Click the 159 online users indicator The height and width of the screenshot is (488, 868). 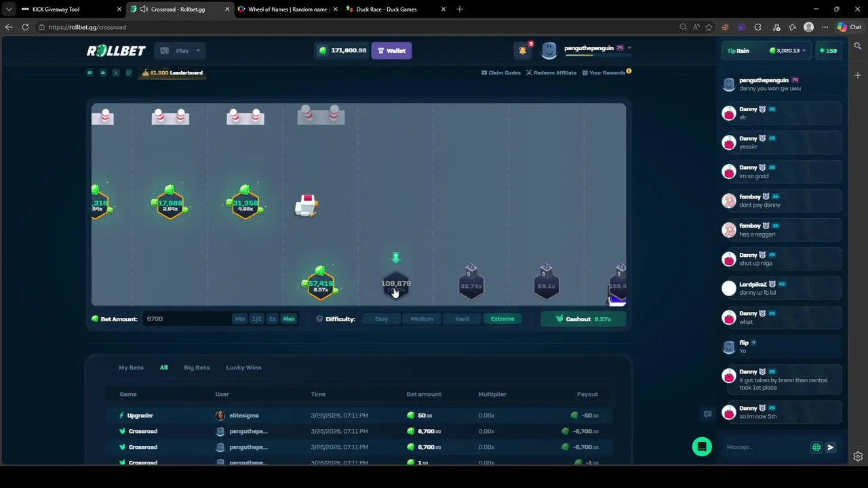[x=828, y=51]
